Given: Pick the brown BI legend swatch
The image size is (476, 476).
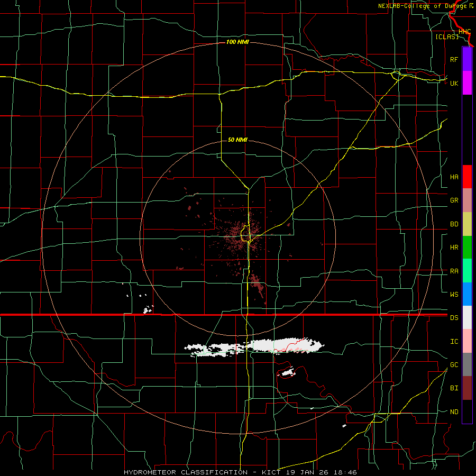Looking at the screenshot, I should (467, 388).
